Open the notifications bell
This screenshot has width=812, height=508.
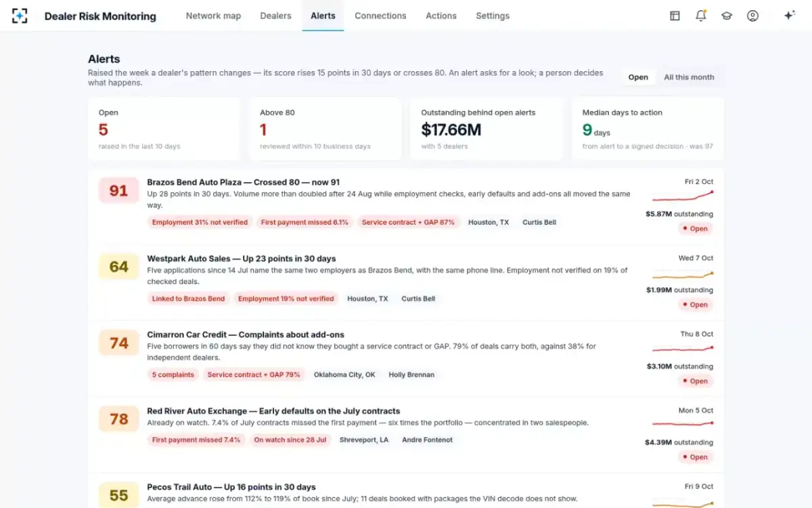[701, 16]
